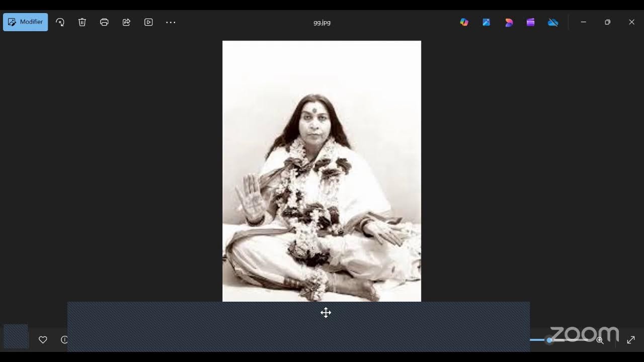Open the three-dots more options menu
This screenshot has height=362, width=644.
[x=171, y=22]
